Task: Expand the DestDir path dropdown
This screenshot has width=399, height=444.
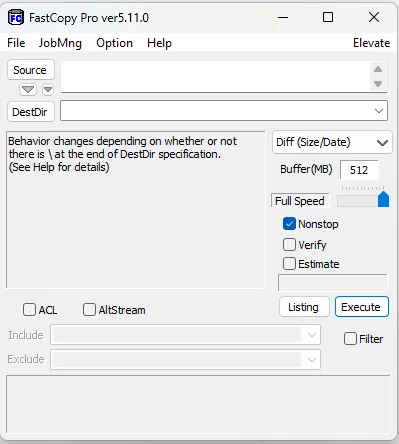Action: [x=379, y=111]
